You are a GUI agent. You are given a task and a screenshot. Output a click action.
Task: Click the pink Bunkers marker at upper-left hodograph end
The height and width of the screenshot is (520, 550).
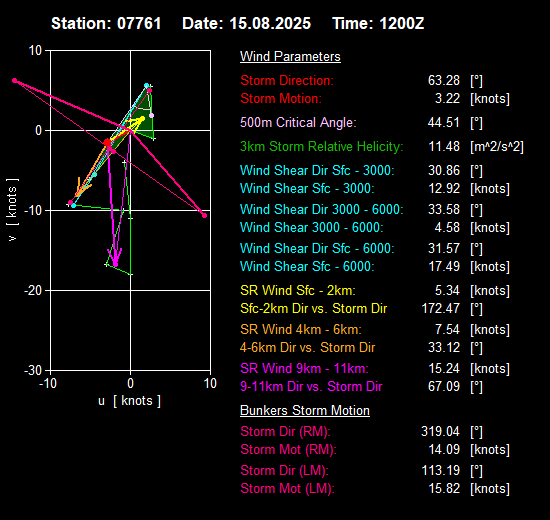point(14,80)
